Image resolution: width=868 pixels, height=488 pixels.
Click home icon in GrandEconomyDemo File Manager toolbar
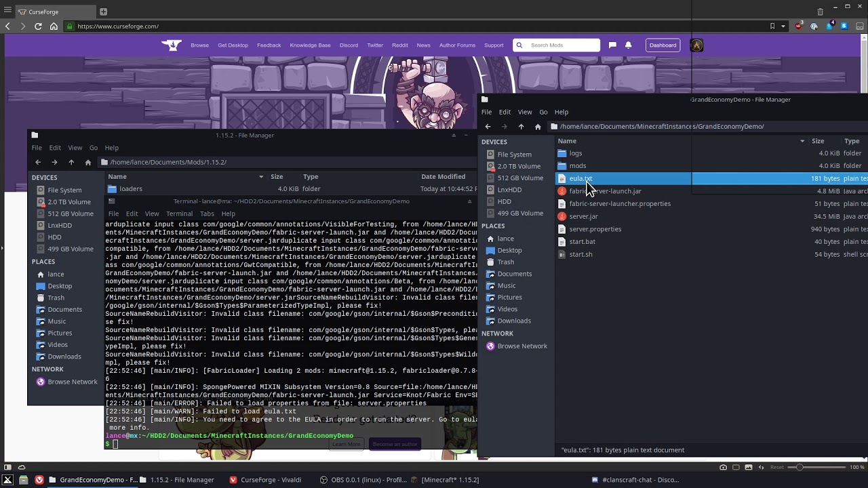click(x=538, y=127)
